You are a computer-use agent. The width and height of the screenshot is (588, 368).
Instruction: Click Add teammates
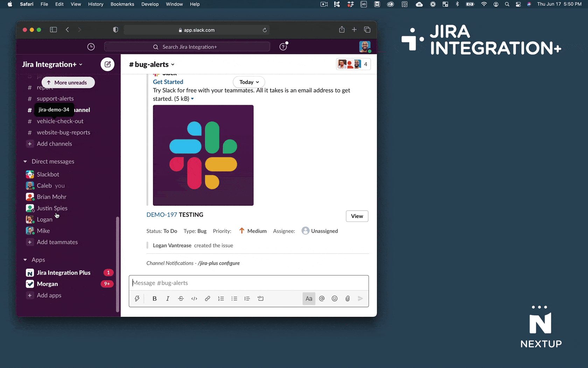coord(57,242)
